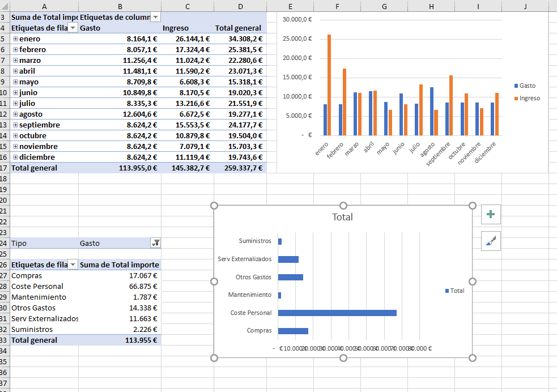Image resolution: width=557 pixels, height=392 pixels.
Task: Expand the mayo row group
Action: pos(16,82)
